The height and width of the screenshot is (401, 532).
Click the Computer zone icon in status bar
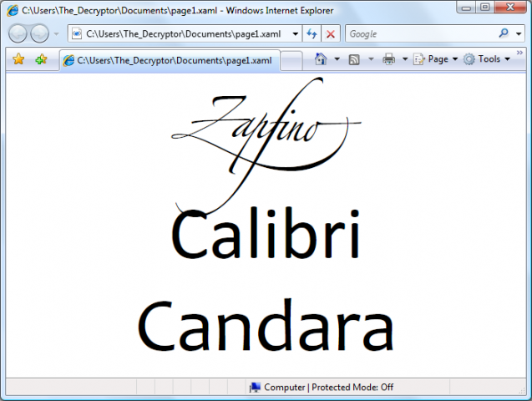(x=255, y=387)
